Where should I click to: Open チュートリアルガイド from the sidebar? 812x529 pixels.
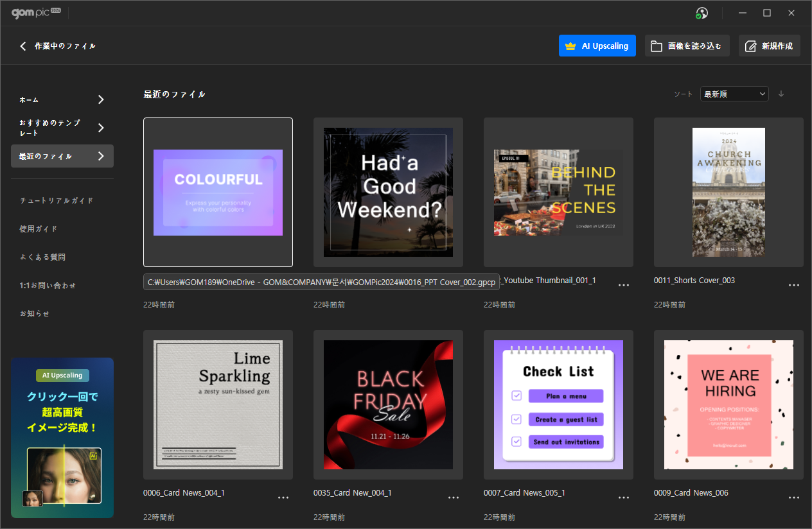[57, 200]
